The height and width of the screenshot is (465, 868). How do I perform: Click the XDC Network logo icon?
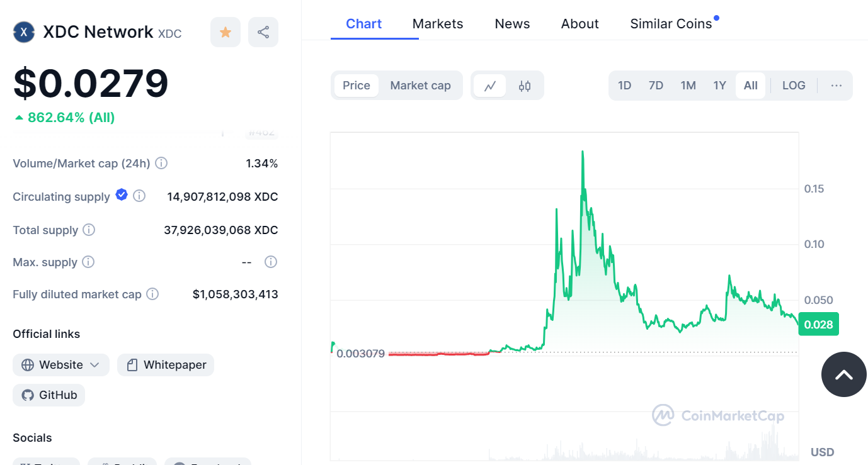click(x=24, y=32)
